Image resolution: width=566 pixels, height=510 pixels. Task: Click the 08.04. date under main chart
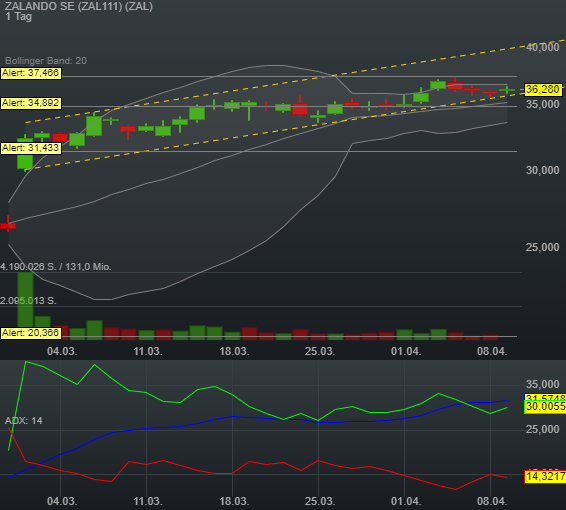(x=492, y=351)
